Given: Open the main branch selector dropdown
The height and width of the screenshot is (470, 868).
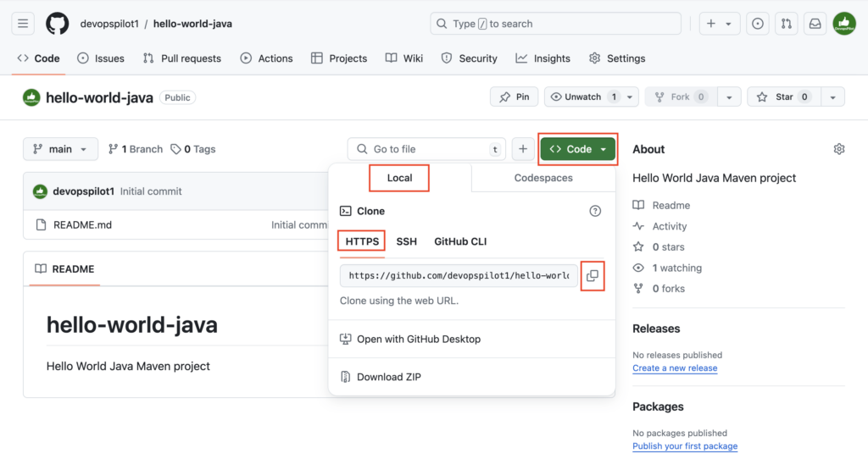Looking at the screenshot, I should pyautogui.click(x=60, y=149).
